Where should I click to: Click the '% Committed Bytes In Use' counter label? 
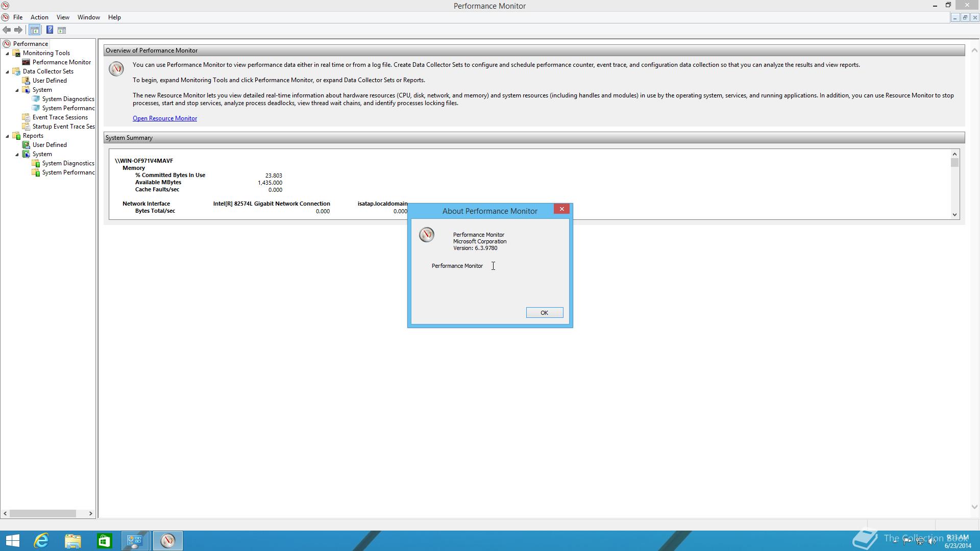click(170, 175)
